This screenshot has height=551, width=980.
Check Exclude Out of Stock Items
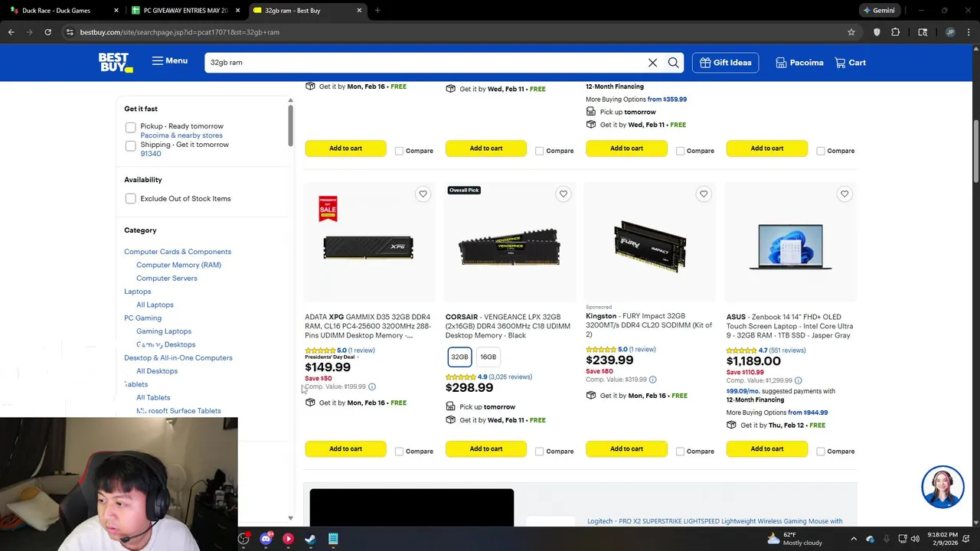[x=130, y=199]
